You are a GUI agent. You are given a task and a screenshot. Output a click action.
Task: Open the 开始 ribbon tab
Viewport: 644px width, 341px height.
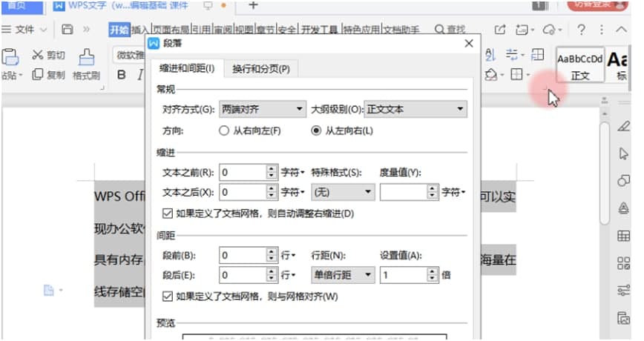coord(119,30)
